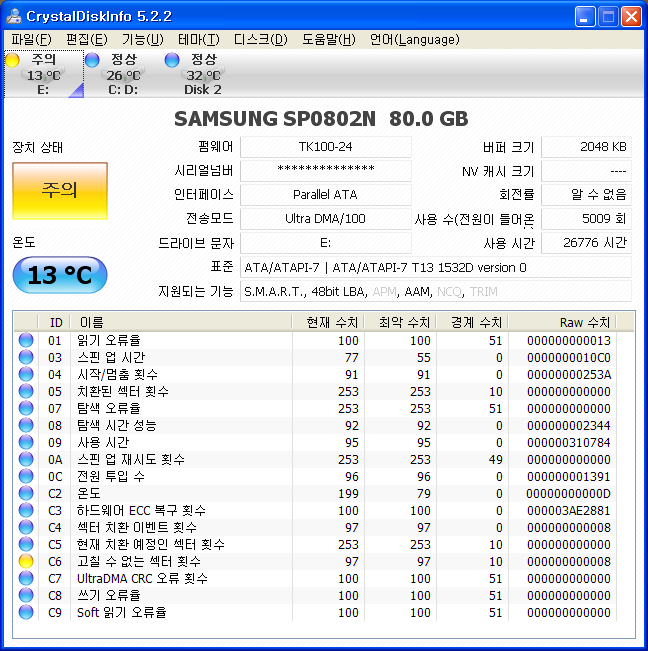648x651 pixels.
Task: Minimize the CrystalDiskInfo window
Action: coord(585,17)
